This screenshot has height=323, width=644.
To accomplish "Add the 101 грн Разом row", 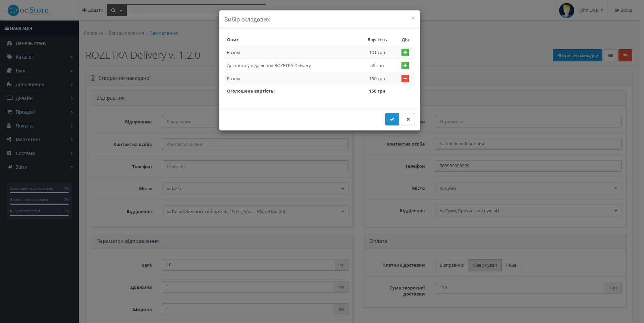I will [x=405, y=52].
